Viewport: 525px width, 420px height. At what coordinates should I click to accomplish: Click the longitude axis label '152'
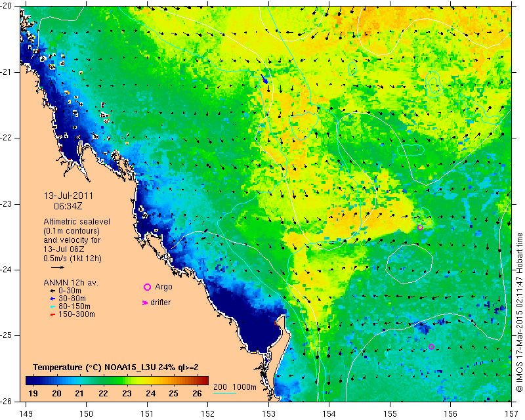(x=207, y=414)
